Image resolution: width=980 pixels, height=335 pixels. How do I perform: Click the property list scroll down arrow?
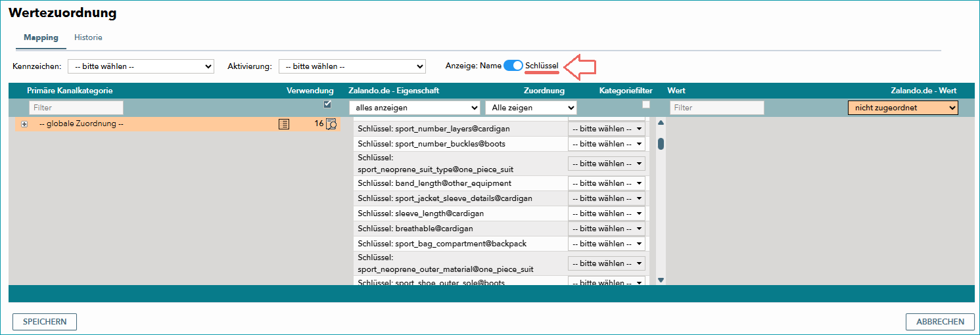pos(661,280)
